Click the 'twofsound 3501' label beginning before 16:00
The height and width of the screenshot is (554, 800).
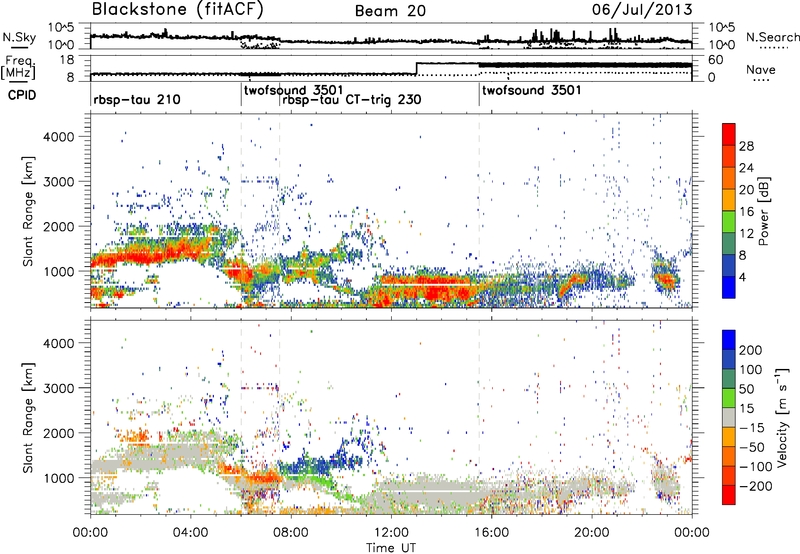tap(532, 90)
